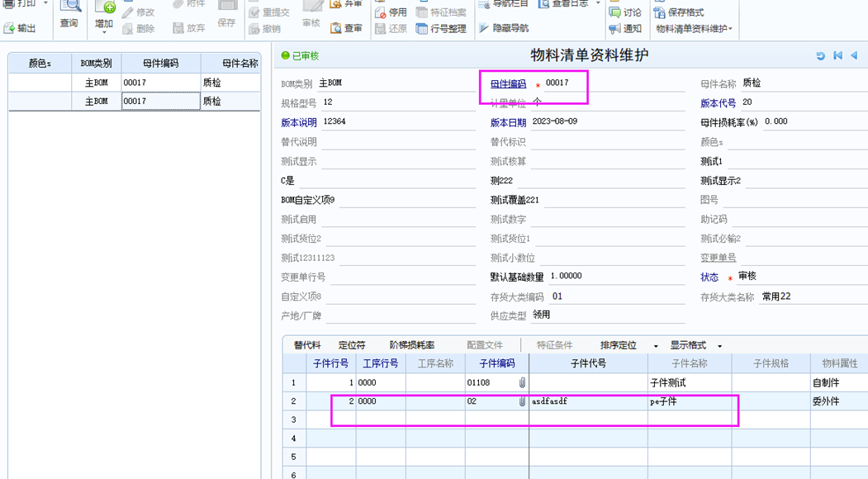Click the 默认基础数量 field 1.00000
868x479 pixels.
(616, 276)
